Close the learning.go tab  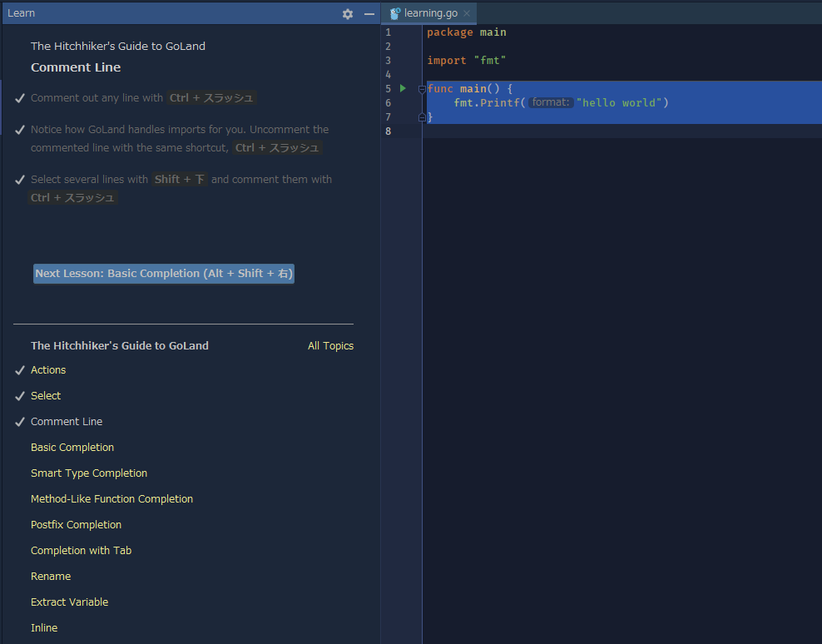click(x=467, y=13)
